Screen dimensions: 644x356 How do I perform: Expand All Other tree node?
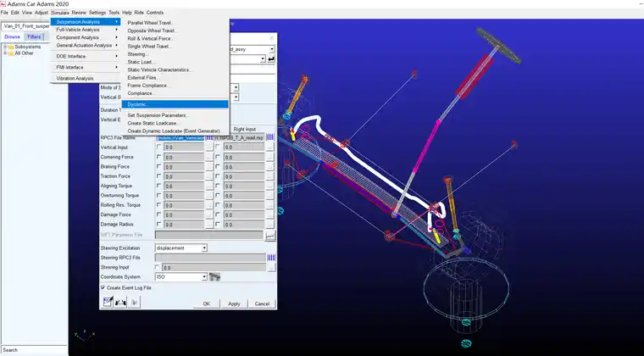pyautogui.click(x=5, y=53)
